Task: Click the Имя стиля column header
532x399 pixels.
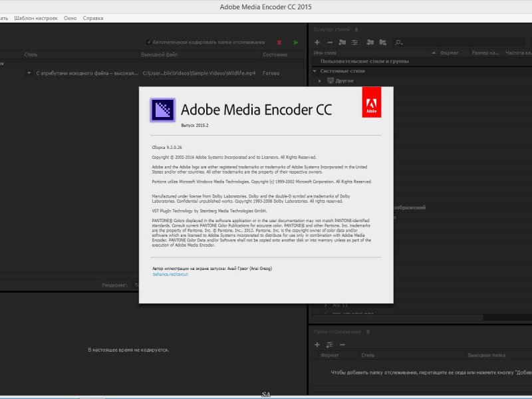Action: (325, 53)
